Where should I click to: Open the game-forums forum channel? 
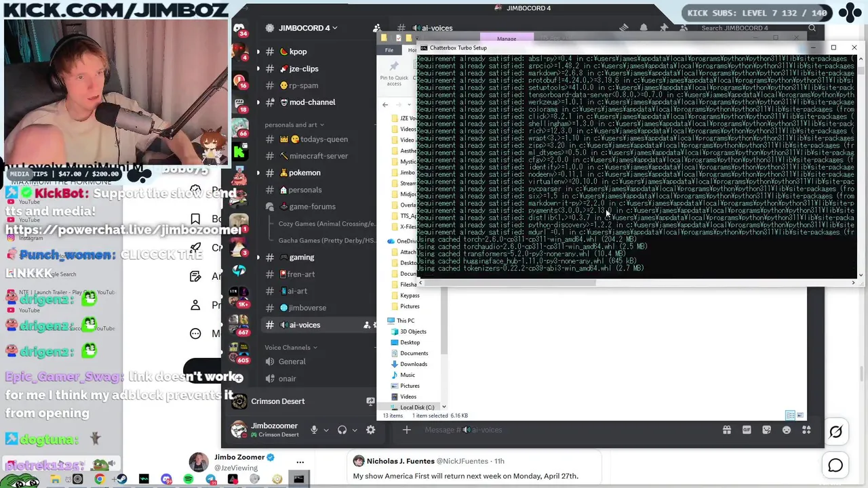[x=312, y=207]
